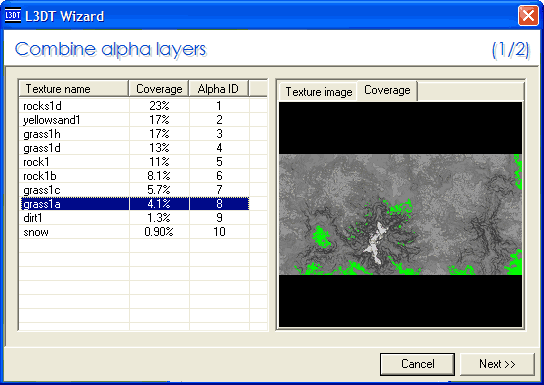Sort by Alpha ID column header

[x=219, y=89]
